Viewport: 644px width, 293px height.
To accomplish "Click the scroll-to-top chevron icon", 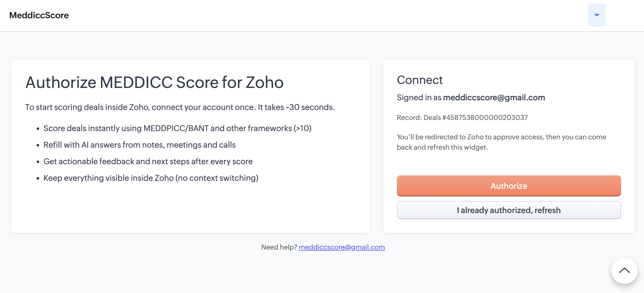I will click(624, 271).
